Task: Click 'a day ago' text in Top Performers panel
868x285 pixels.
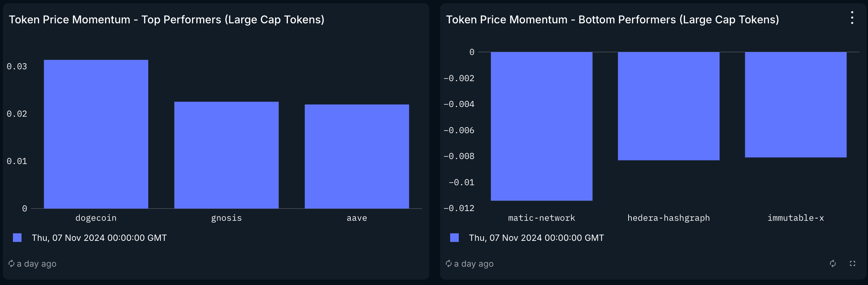Action: (37, 264)
